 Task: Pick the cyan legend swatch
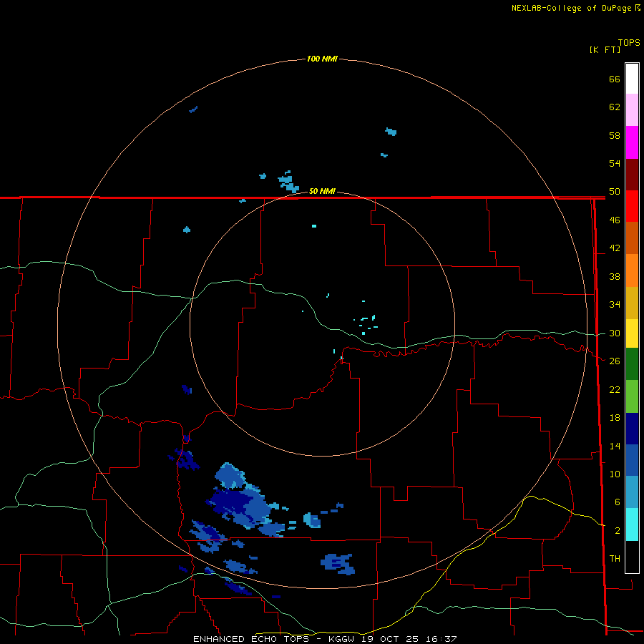coord(632,525)
